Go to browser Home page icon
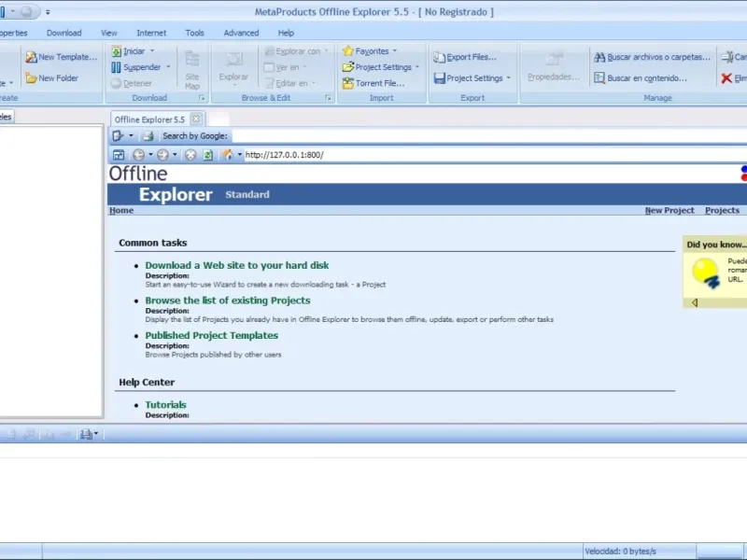The width and height of the screenshot is (747, 560). [x=228, y=155]
